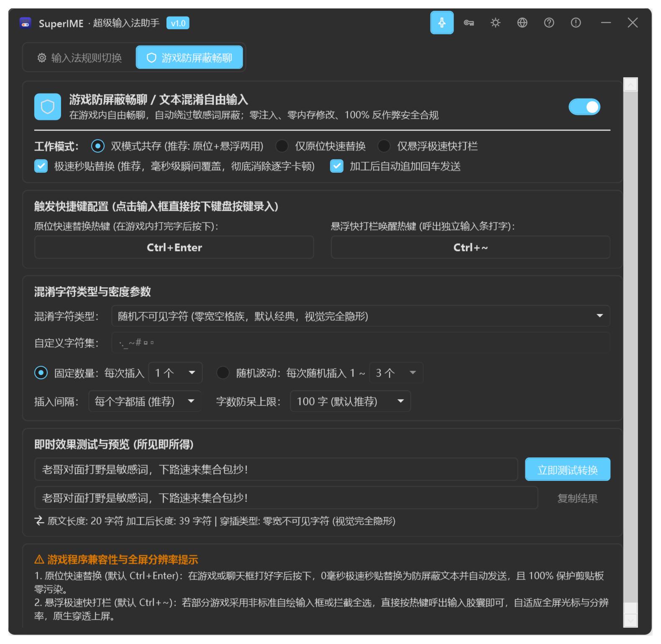Open the globe language icon

click(522, 23)
